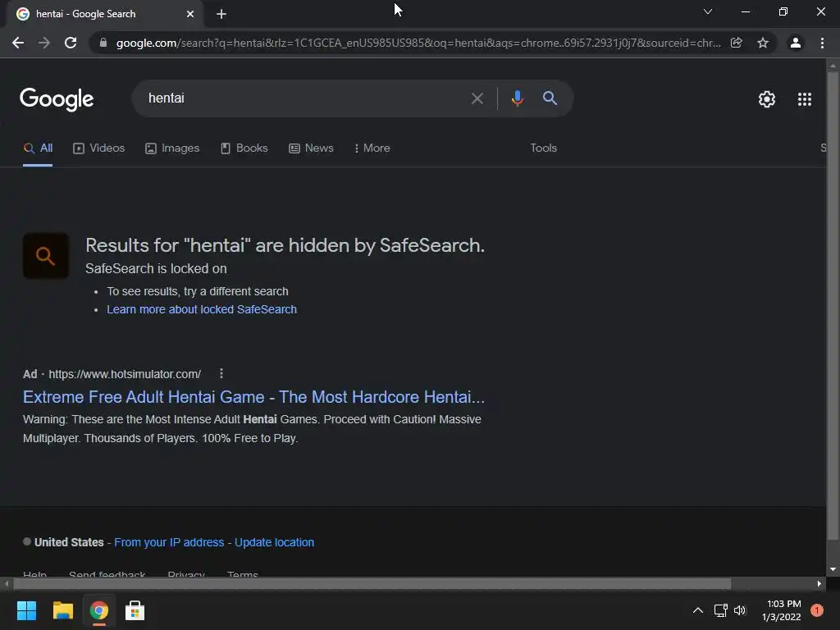Image resolution: width=840 pixels, height=630 pixels.
Task: Switch to the News tab
Action: tap(311, 148)
